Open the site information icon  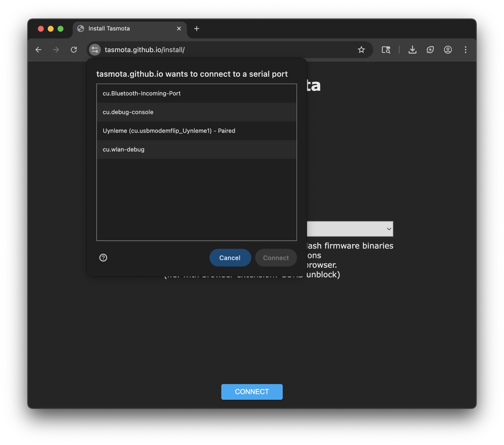pyautogui.click(x=95, y=50)
